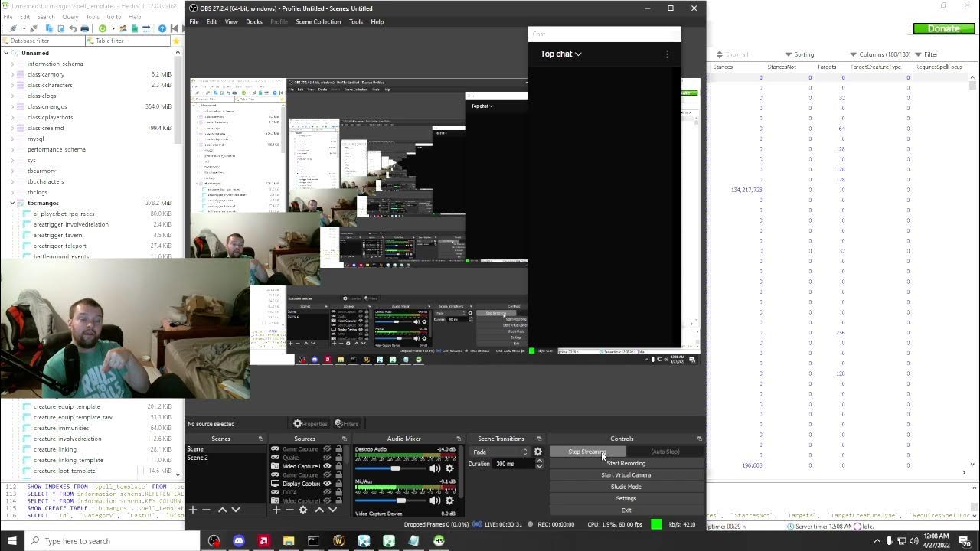
Task: Toggle the lock on the Quake source
Action: pyautogui.click(x=338, y=458)
